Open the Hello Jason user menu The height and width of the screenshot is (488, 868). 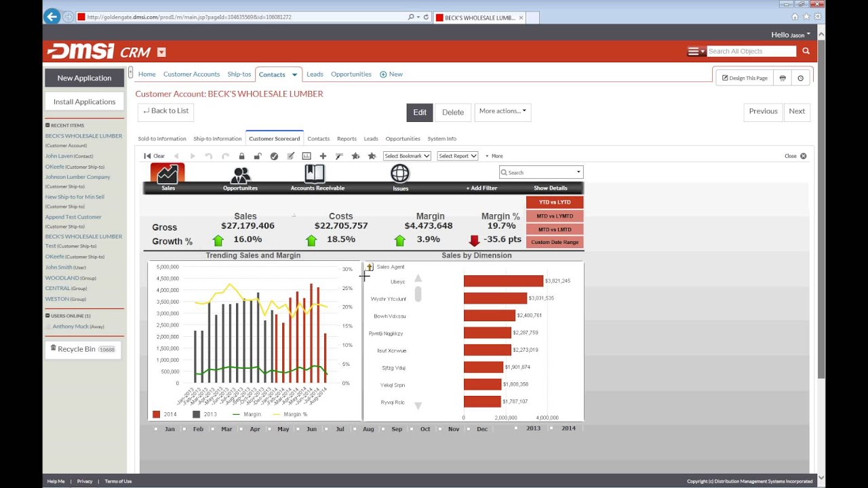click(x=791, y=35)
